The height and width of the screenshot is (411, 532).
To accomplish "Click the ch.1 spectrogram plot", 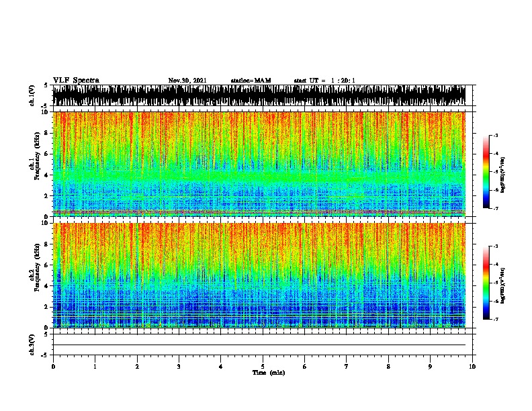I will [259, 164].
